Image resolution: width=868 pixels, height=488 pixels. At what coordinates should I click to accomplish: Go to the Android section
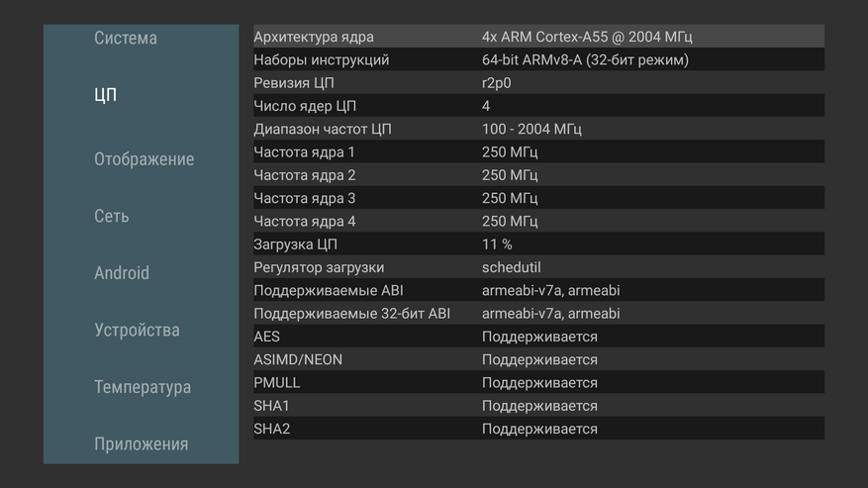(x=122, y=273)
